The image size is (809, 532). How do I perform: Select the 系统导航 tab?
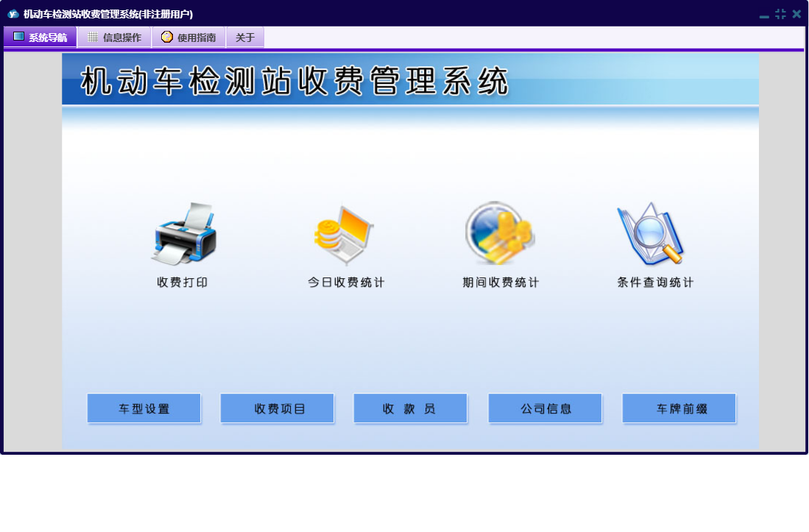pyautogui.click(x=40, y=37)
